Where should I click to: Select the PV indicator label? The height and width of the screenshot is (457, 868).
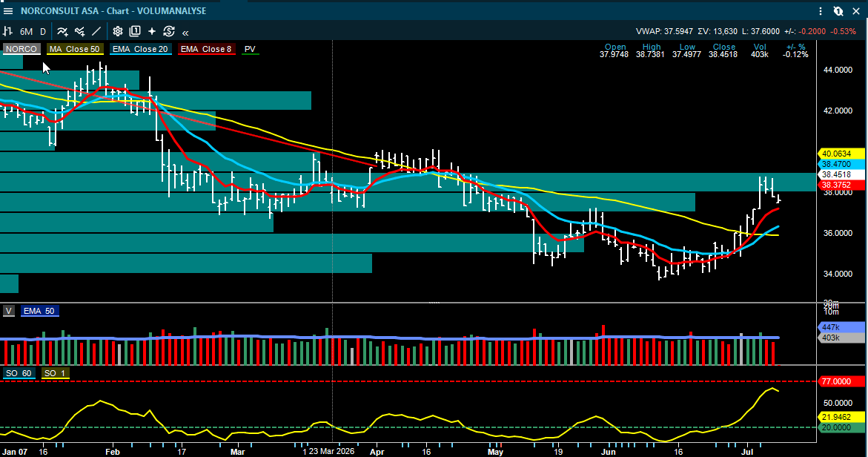coord(251,49)
